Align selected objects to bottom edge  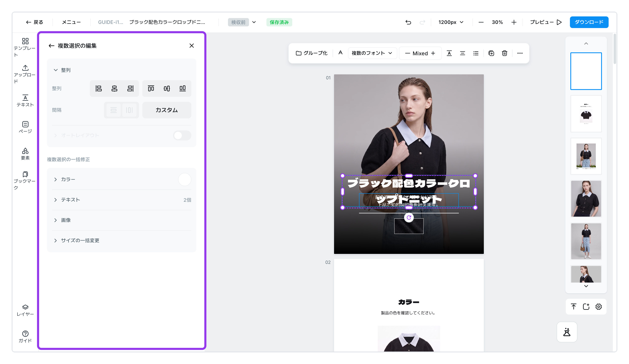[x=183, y=89]
